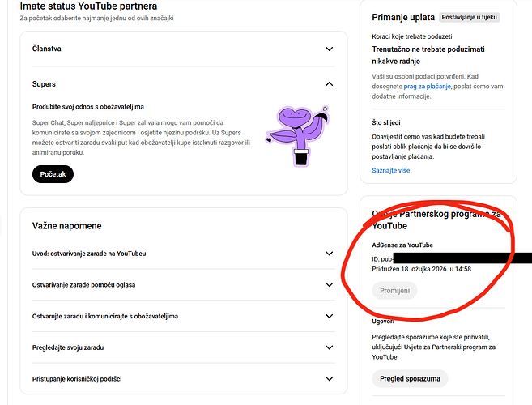Screen dimensions: 532x405
Task: Click the black Početak button
Action: coord(53,174)
